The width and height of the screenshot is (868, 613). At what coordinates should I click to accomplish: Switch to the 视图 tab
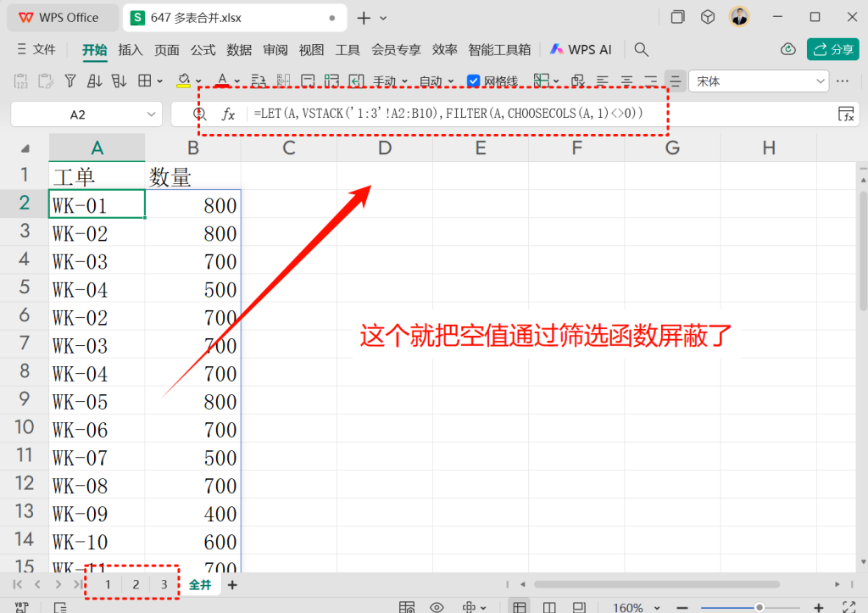click(311, 50)
